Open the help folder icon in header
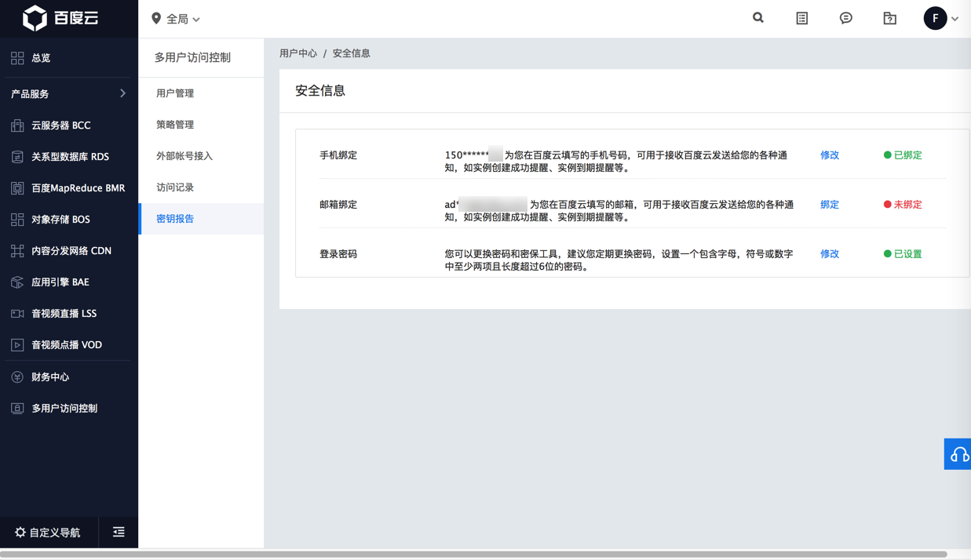 [x=889, y=18]
